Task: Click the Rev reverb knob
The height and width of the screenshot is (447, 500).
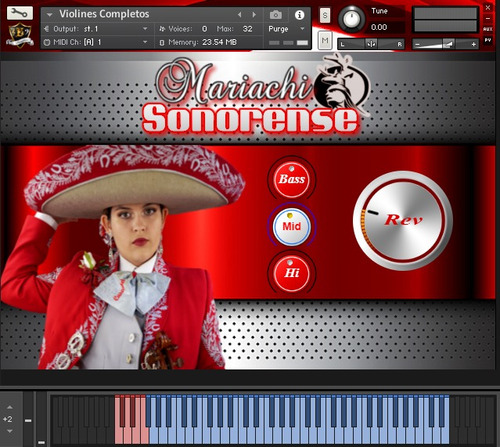Action: click(x=403, y=220)
